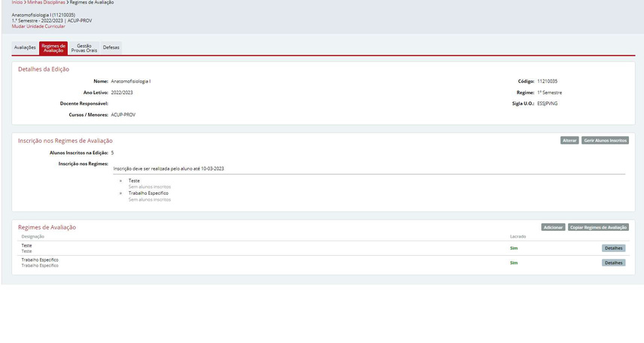
Task: Click the Mudar Unidade Curricular link
Action: point(38,26)
